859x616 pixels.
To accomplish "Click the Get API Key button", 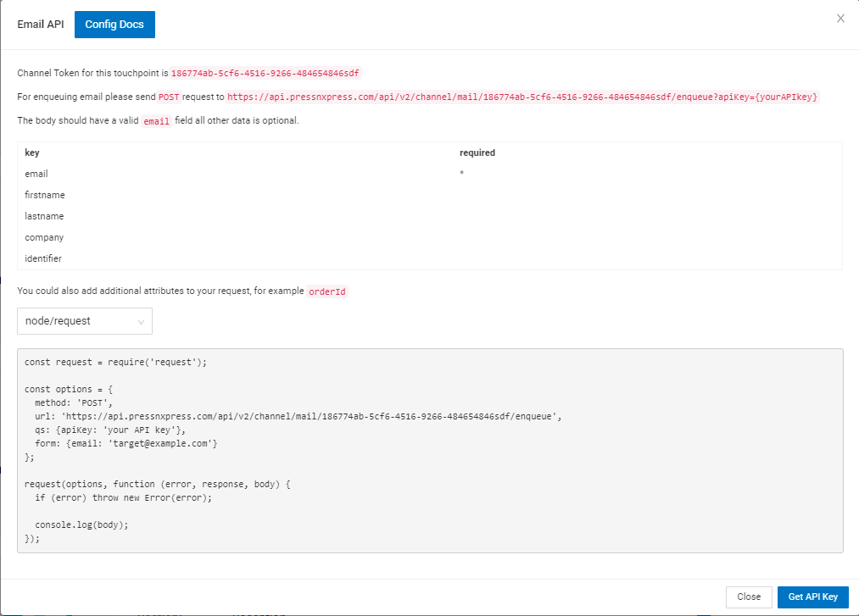I will pyautogui.click(x=812, y=597).
